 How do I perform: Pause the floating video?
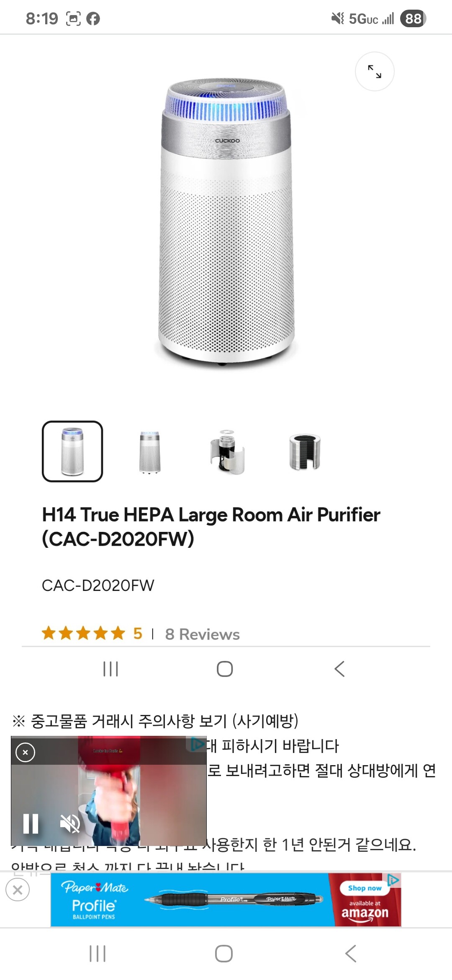[x=31, y=823]
